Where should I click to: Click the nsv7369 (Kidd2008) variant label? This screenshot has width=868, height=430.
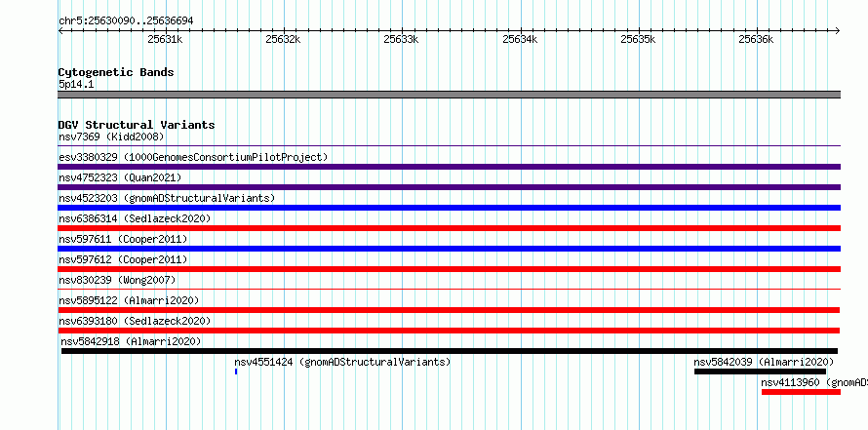tap(111, 137)
